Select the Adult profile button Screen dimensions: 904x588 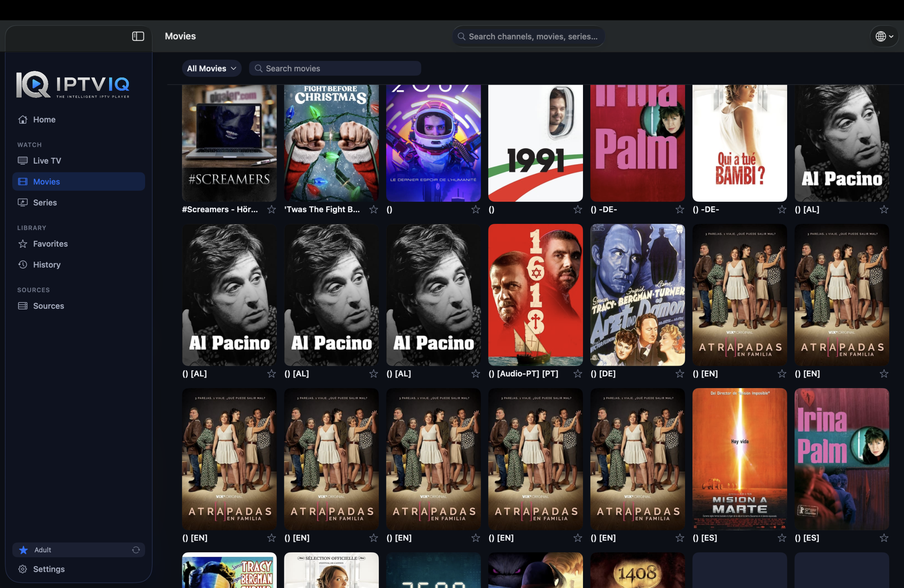[79, 550]
